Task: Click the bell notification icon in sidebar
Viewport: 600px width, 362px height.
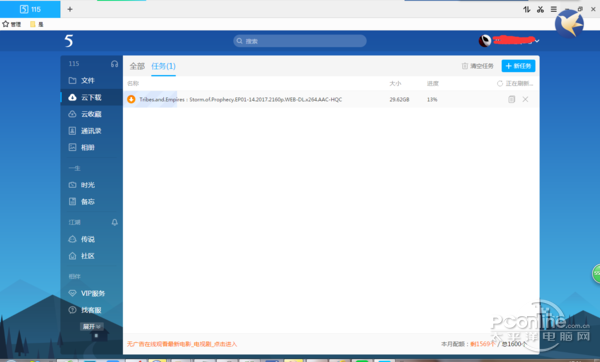Action: click(114, 222)
